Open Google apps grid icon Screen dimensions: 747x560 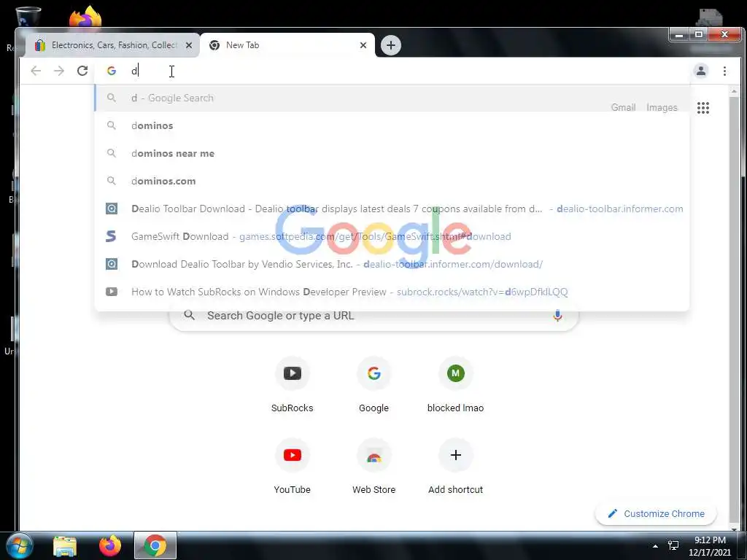point(703,108)
